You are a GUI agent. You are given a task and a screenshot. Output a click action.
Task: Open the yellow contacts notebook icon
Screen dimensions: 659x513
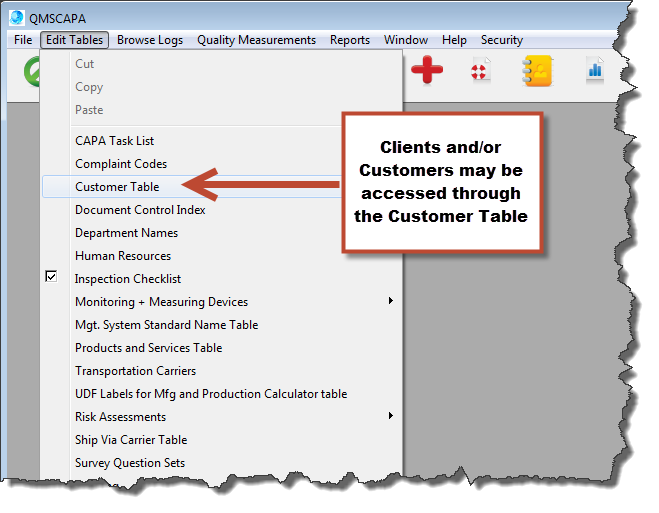[x=537, y=71]
